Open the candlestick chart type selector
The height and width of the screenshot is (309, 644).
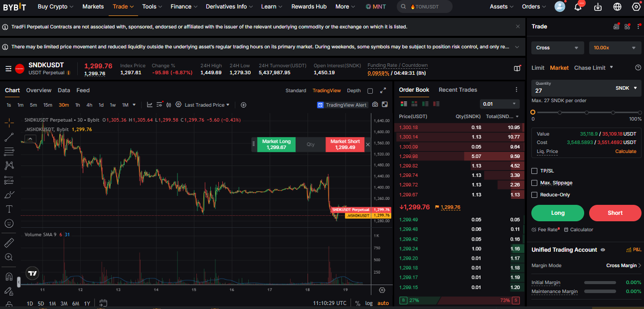click(169, 105)
